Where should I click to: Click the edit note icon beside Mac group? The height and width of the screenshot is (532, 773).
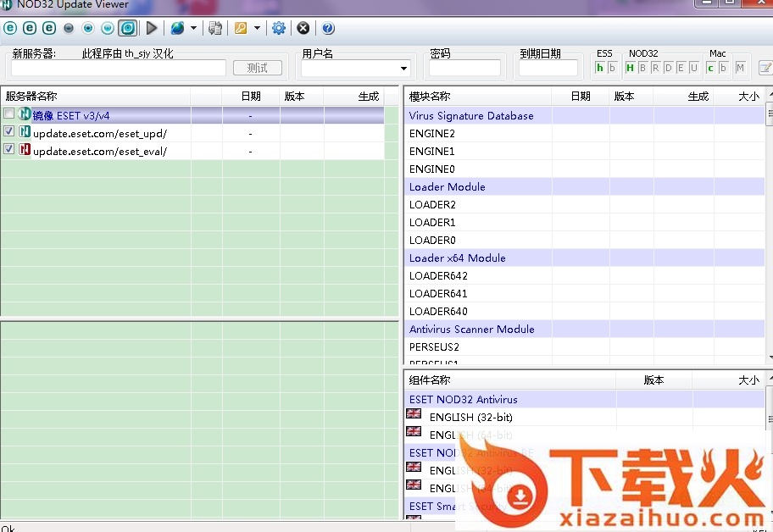[765, 68]
